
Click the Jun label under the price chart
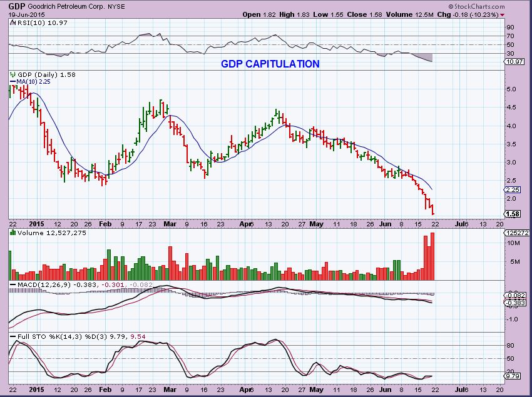pos(385,224)
